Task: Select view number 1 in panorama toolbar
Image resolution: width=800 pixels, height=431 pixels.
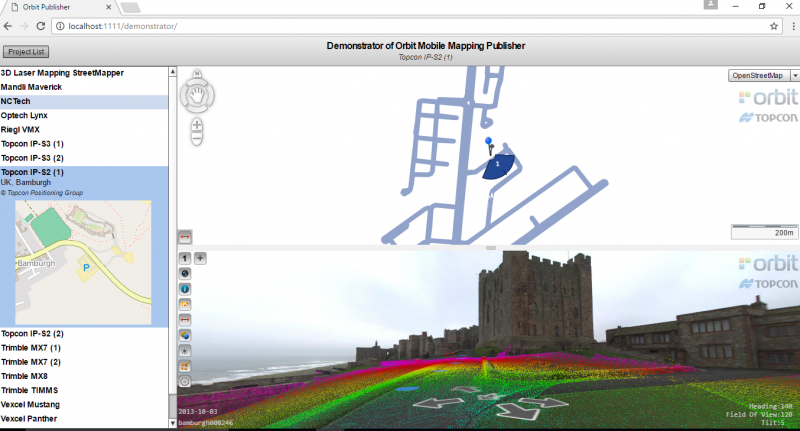Action: tap(185, 259)
